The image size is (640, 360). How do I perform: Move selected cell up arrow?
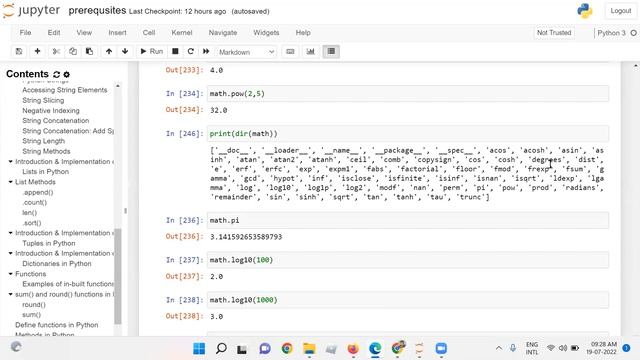tap(109, 51)
